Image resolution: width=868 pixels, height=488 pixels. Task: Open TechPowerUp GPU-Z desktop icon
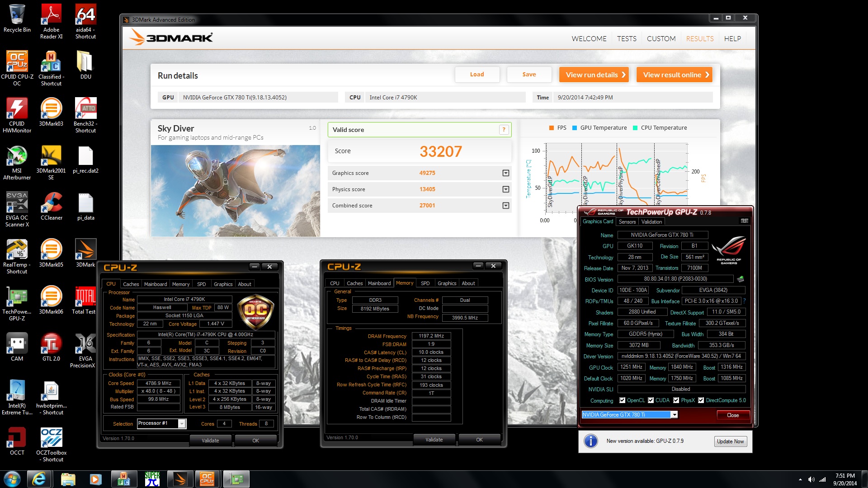coord(17,304)
